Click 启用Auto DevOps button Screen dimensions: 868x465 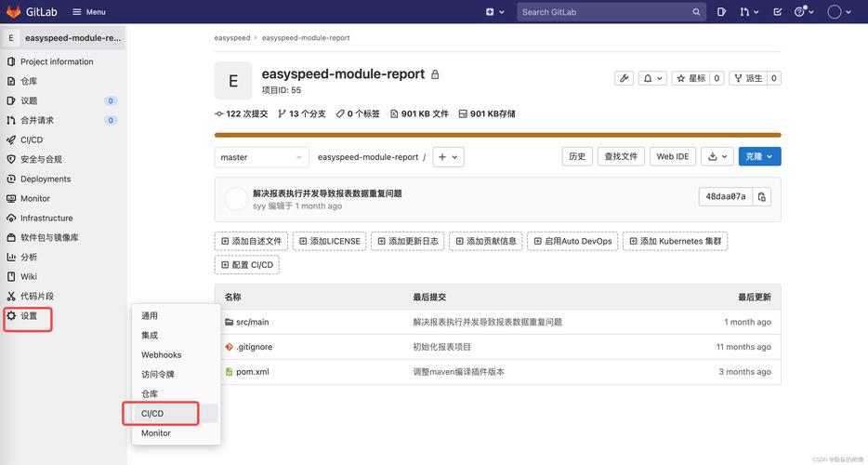(572, 241)
